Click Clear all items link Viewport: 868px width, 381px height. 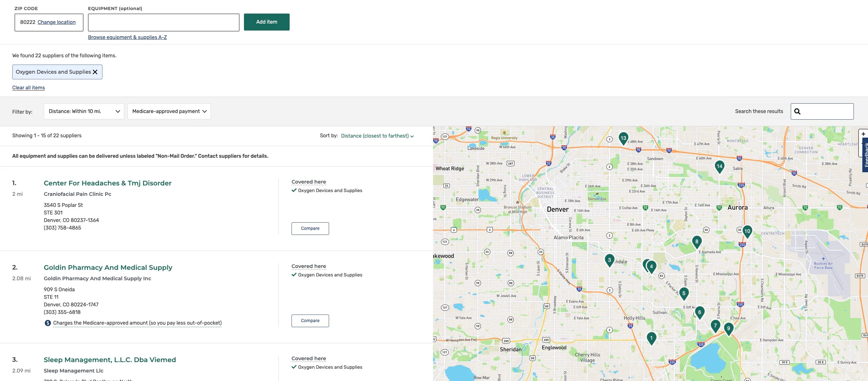(x=29, y=88)
